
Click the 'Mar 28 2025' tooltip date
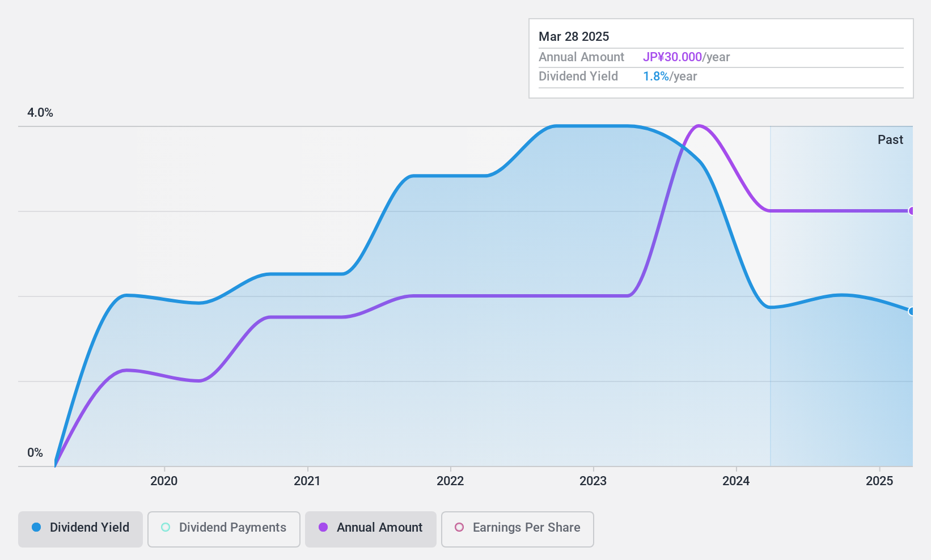(574, 37)
